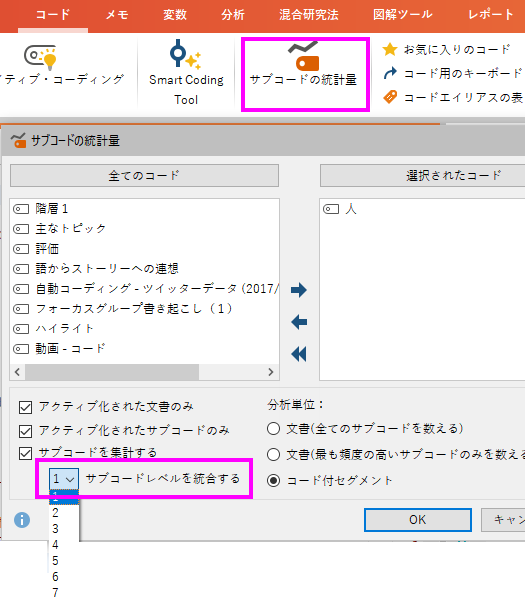Select the コード付セグメント radio option
The height and width of the screenshot is (601, 525).
pyautogui.click(x=273, y=480)
